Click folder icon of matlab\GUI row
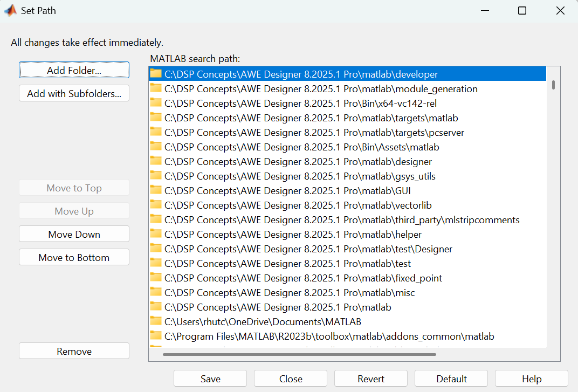Viewport: 578px width, 392px height. coord(156,190)
